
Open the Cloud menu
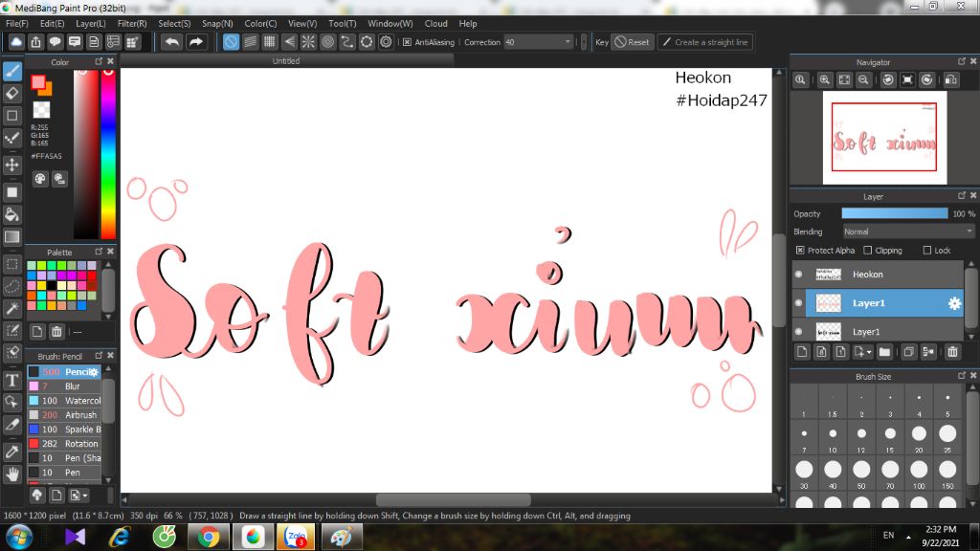[435, 23]
